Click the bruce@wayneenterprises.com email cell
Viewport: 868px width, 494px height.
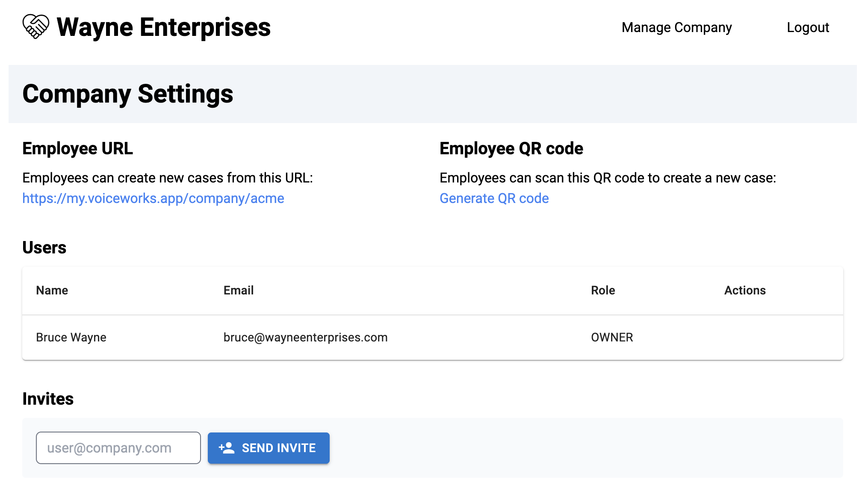coord(305,337)
